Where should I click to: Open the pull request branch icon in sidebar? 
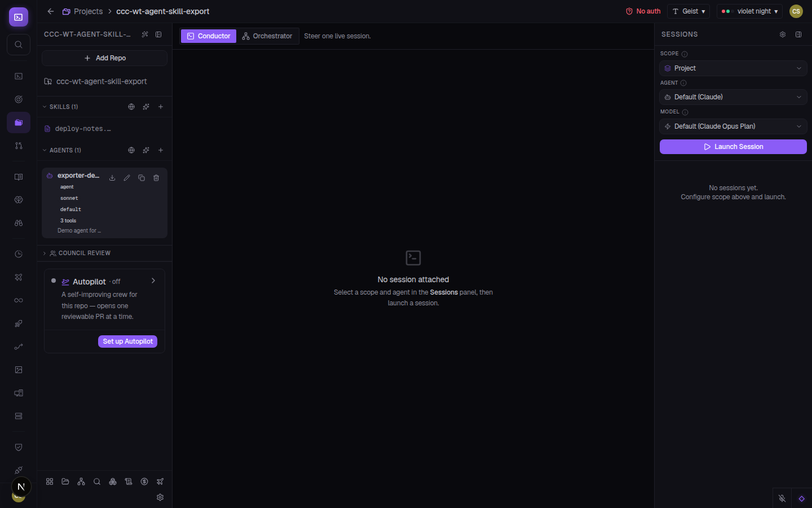19,146
